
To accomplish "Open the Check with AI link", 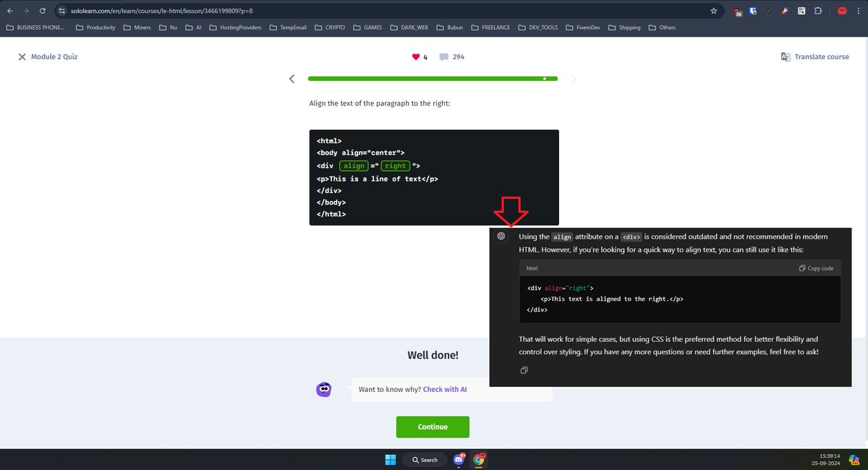I will click(x=445, y=389).
